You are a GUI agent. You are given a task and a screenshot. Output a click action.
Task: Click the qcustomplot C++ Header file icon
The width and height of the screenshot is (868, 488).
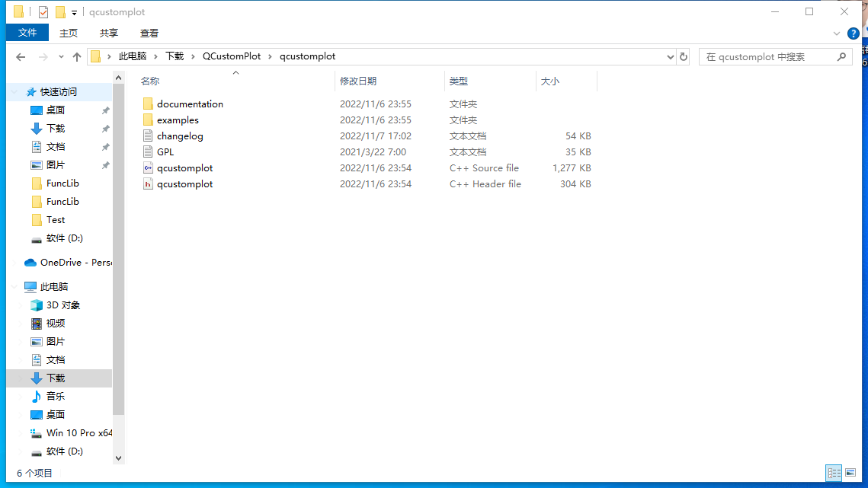click(148, 184)
